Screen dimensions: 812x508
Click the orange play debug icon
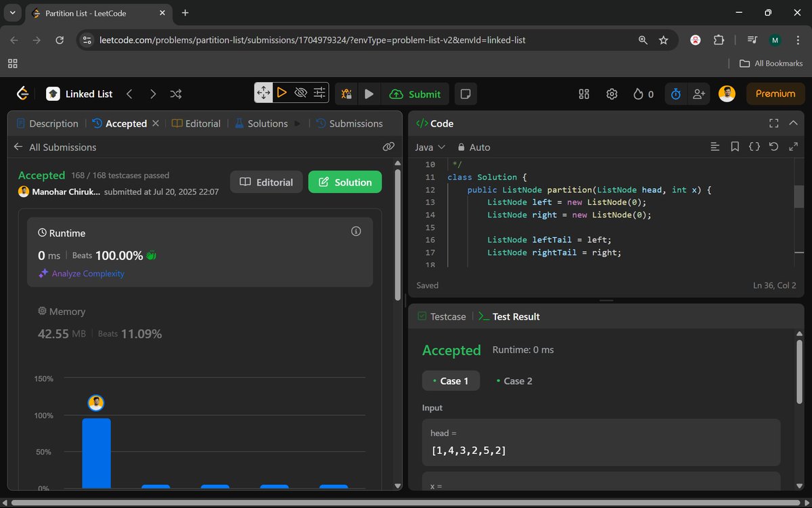pyautogui.click(x=282, y=93)
